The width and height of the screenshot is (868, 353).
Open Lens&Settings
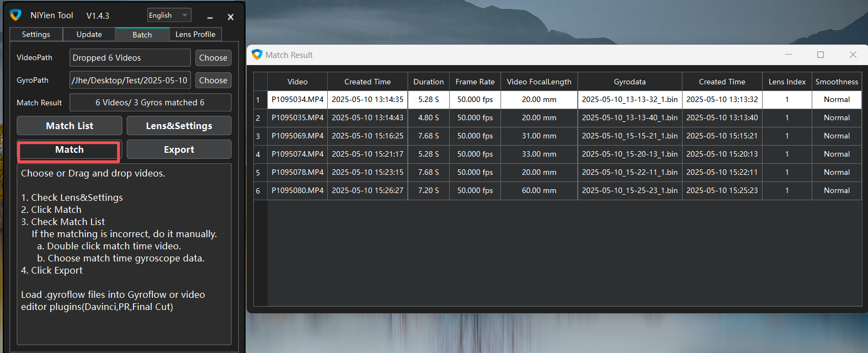click(179, 126)
